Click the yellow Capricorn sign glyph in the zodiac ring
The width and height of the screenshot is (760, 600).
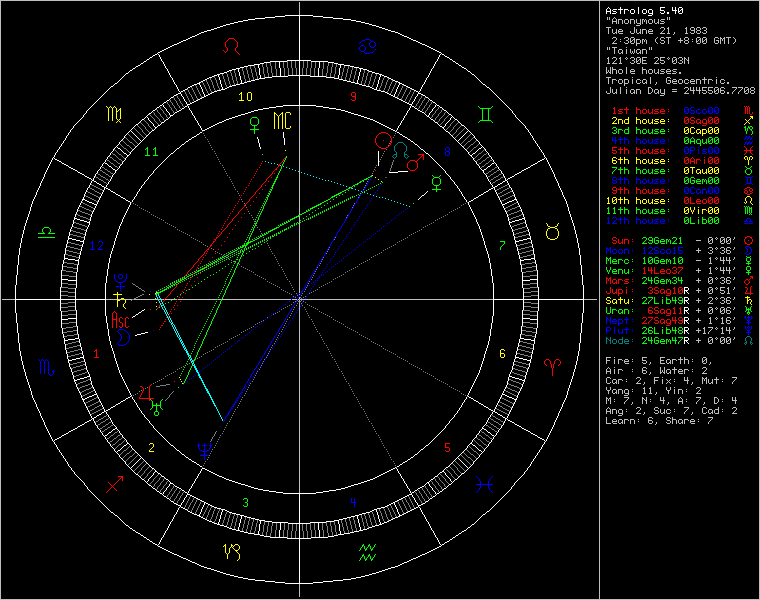coord(232,552)
